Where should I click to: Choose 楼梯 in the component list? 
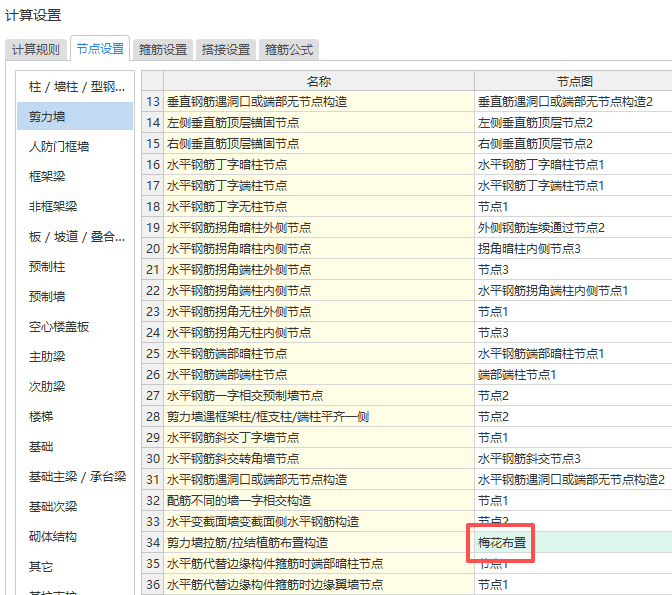[x=75, y=417]
